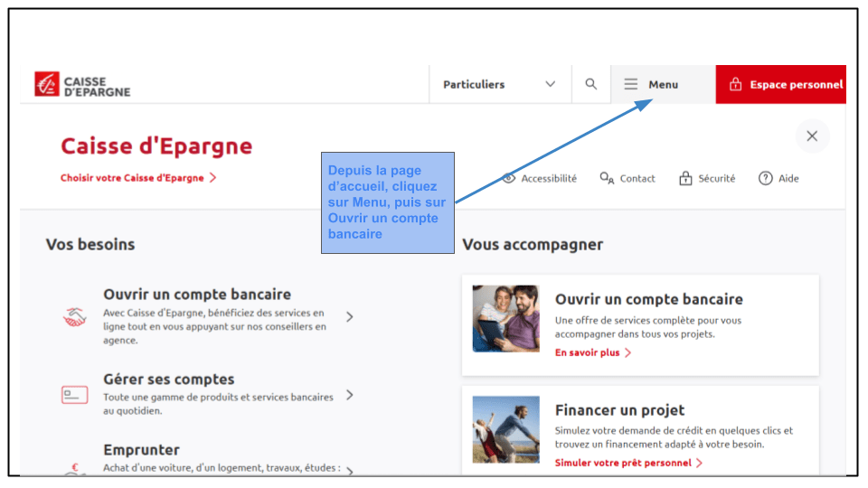Expand the Emprunter row arrow
Image resolution: width=868 pixels, height=488 pixels.
point(349,471)
